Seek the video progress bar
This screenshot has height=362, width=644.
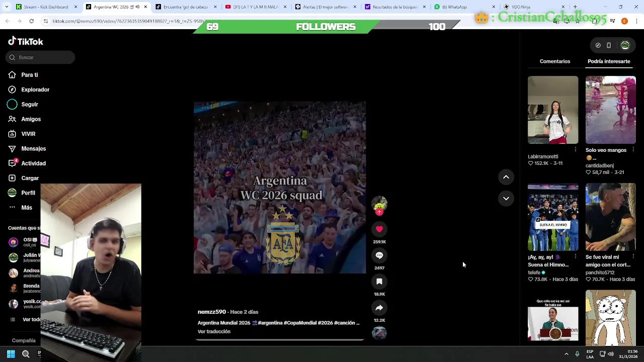[x=280, y=340]
